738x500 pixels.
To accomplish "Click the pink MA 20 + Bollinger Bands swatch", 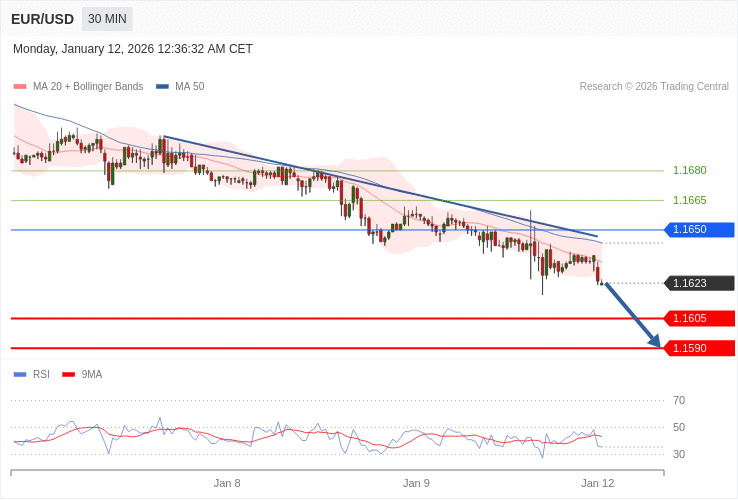I will point(20,87).
